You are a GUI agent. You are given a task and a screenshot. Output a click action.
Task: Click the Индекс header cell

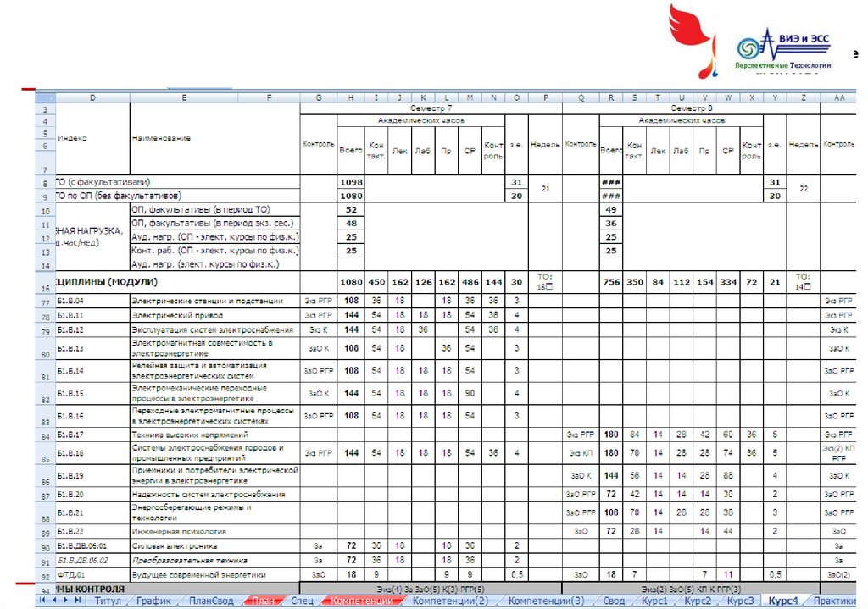[92, 138]
